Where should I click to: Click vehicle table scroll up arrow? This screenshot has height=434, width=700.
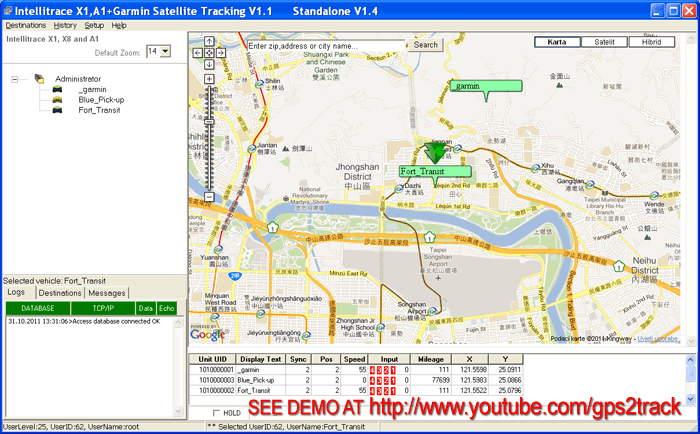point(690,359)
